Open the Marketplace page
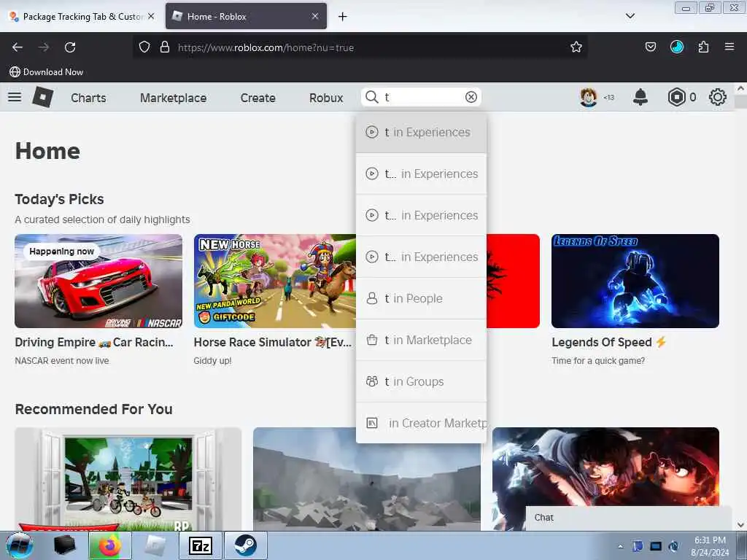Screen dimensions: 747x560 coord(174,98)
